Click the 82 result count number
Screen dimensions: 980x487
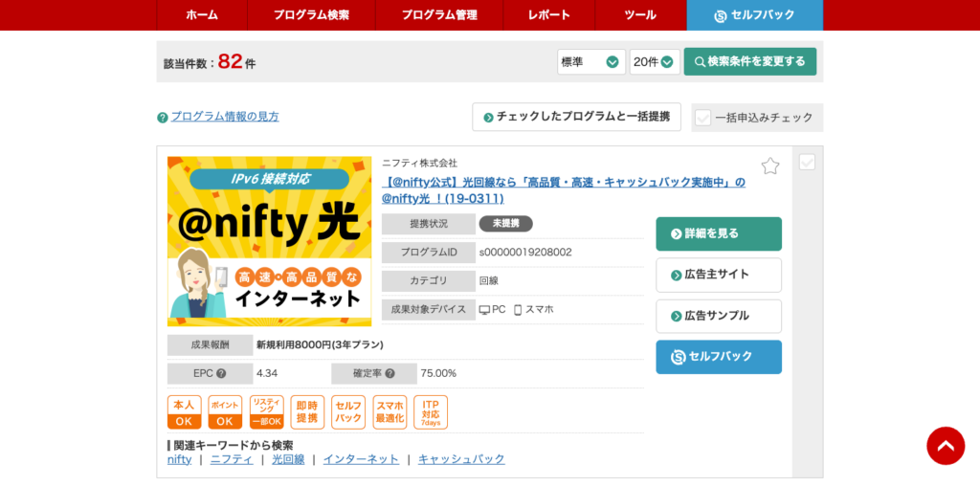[x=230, y=61]
